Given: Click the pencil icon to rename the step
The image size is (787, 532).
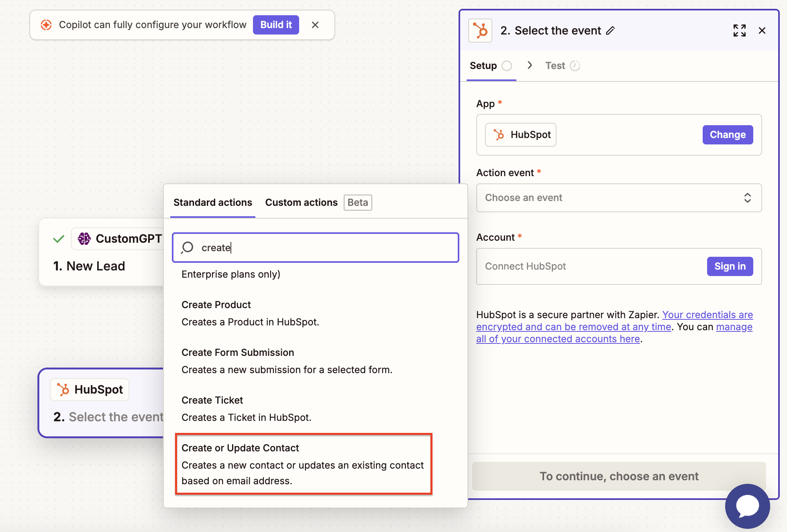Looking at the screenshot, I should coord(610,30).
